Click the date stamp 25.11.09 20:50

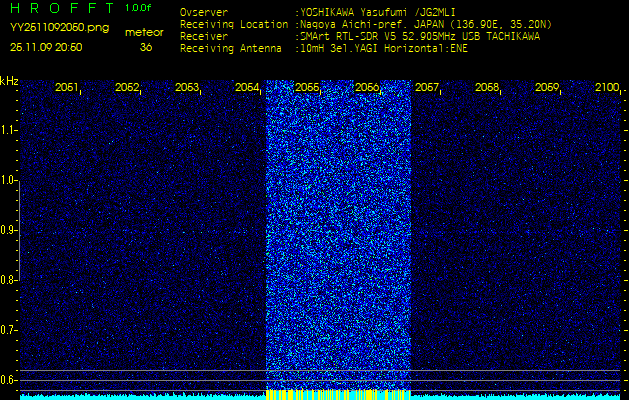click(46, 47)
